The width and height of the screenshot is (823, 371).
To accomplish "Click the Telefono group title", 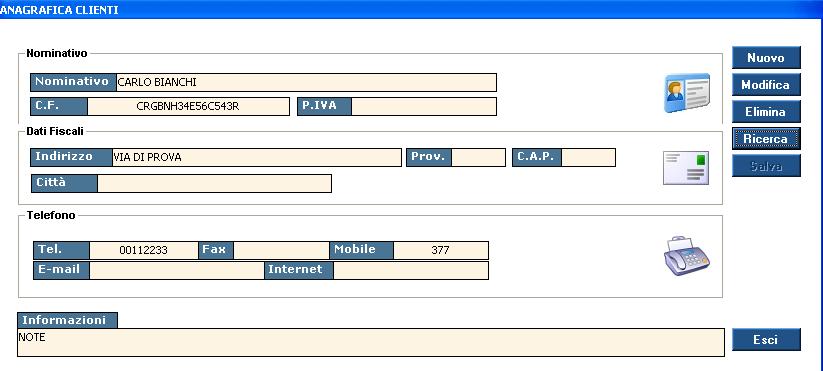I will tap(51, 215).
